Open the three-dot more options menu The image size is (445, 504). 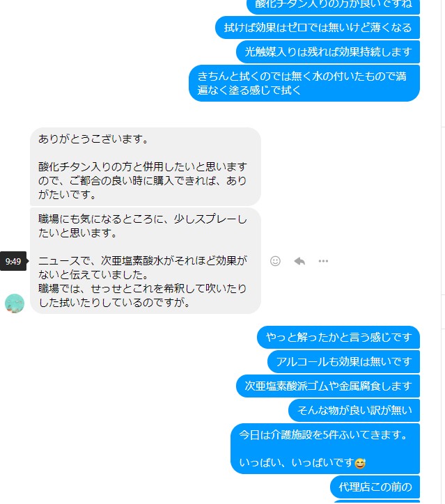tap(323, 261)
